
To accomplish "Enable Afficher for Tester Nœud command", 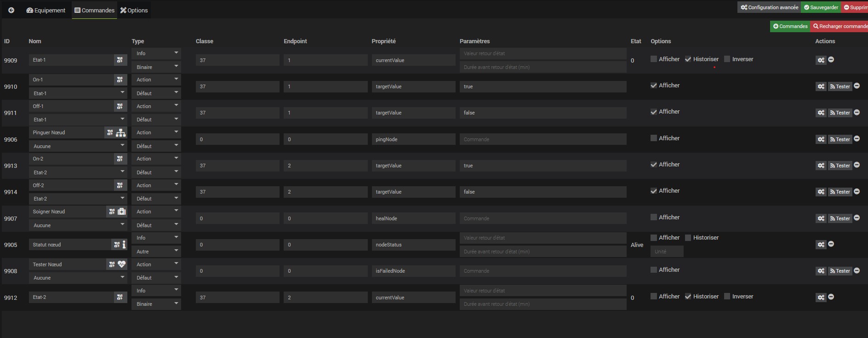I will tap(654, 270).
